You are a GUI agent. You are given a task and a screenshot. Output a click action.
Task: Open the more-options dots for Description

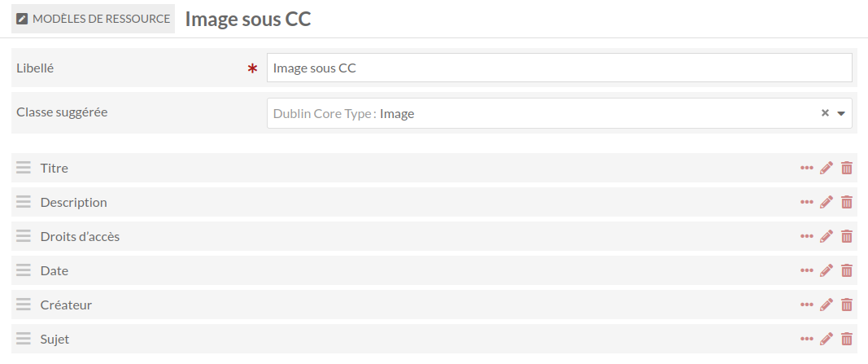[806, 202]
